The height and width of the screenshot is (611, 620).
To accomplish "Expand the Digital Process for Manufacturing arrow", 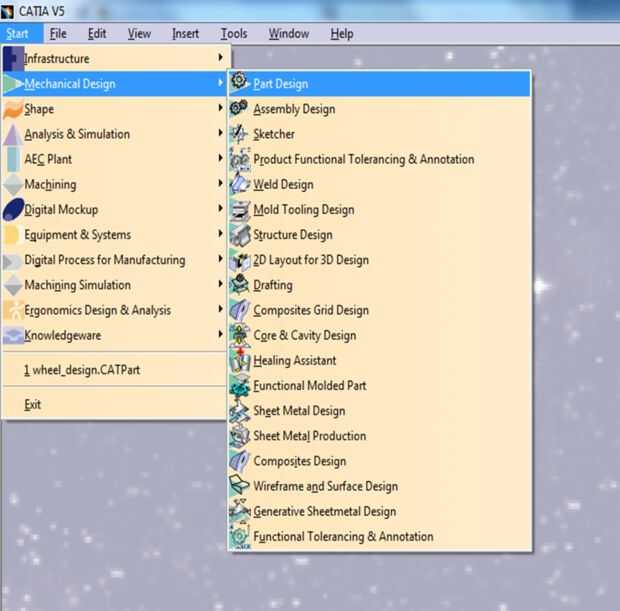I will [x=220, y=259].
